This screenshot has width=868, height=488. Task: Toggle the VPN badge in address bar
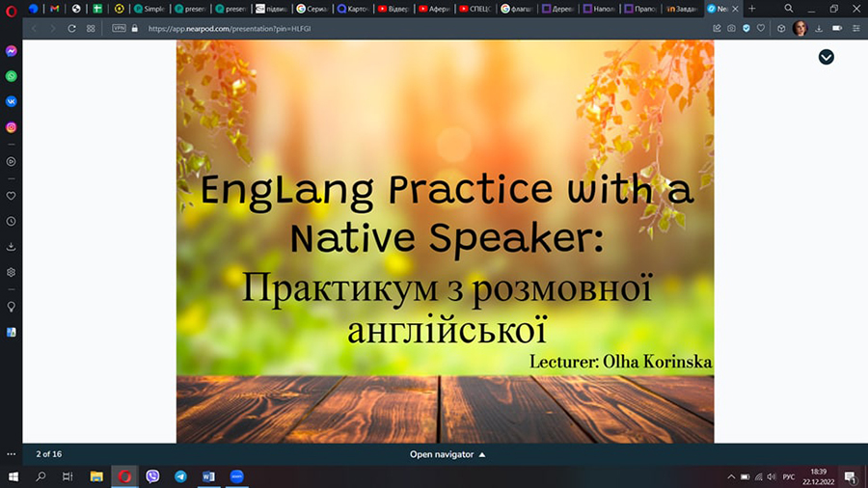pyautogui.click(x=120, y=28)
